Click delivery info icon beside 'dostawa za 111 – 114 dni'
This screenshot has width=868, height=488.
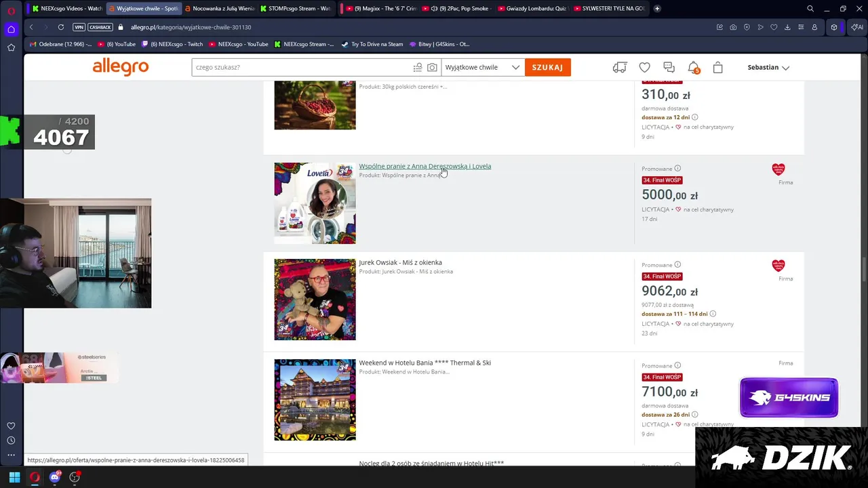point(713,314)
